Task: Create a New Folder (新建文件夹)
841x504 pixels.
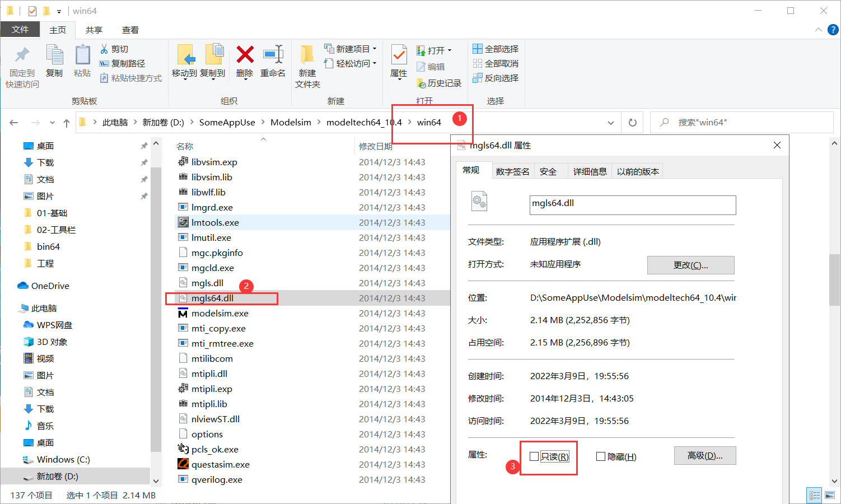Action: [x=307, y=66]
